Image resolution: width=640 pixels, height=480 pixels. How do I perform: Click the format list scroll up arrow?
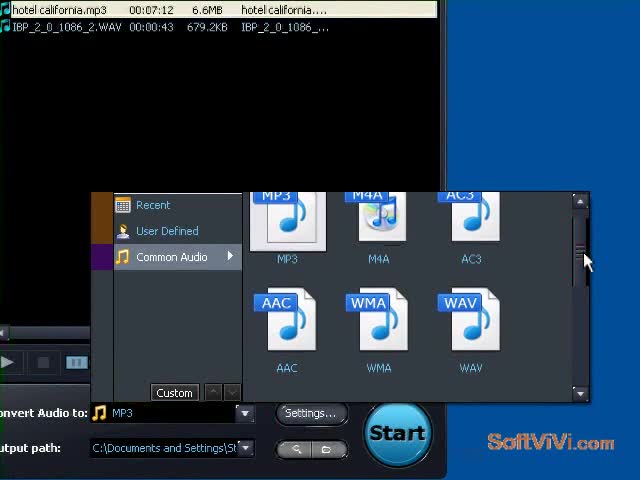pos(580,202)
